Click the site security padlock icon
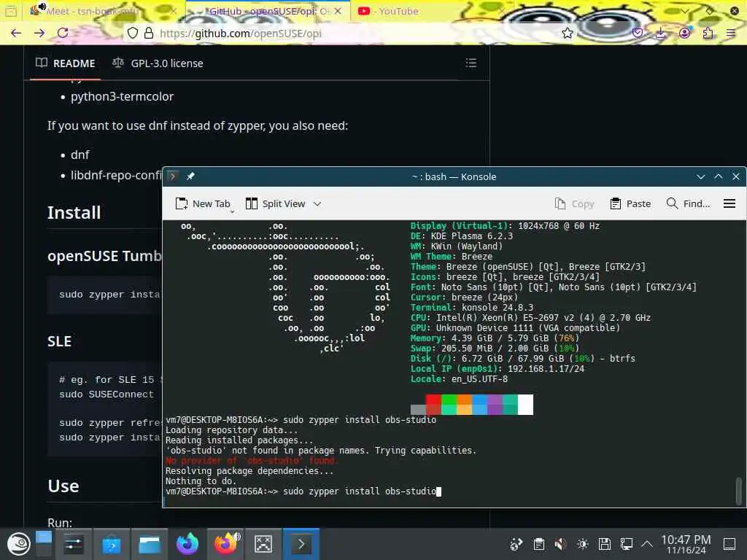Screen dimensions: 747x560 (149, 33)
